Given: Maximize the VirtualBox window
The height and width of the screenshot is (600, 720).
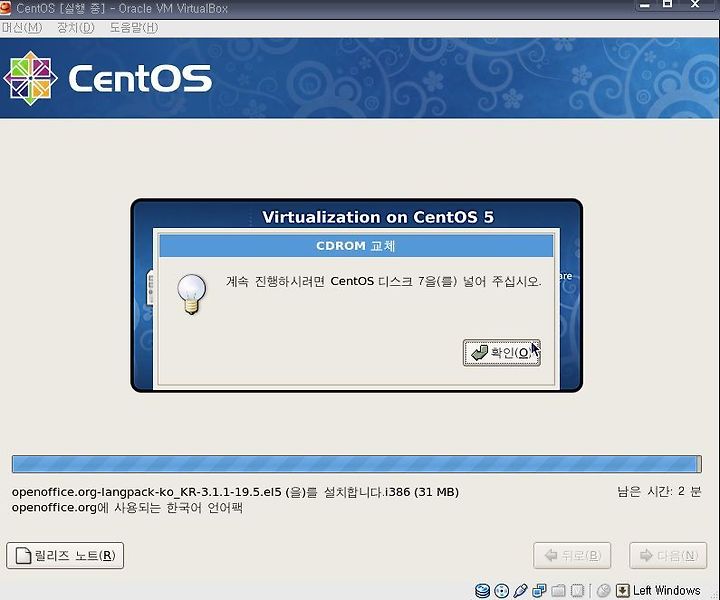Looking at the screenshot, I should (x=668, y=5).
